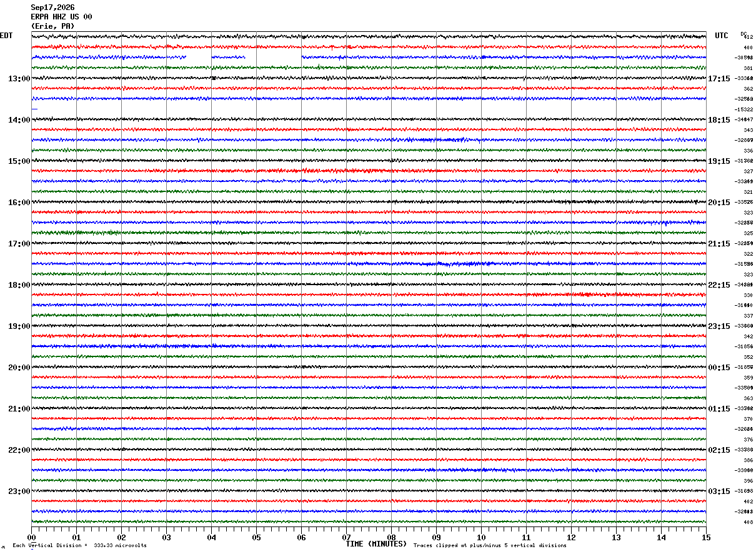Screen dimensions: 756x554
Task: Click minute 00 on the time axis
Action: pyautogui.click(x=31, y=537)
